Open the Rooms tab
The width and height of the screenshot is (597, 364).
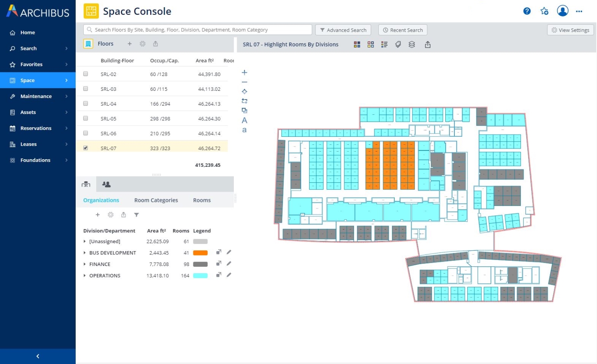pyautogui.click(x=202, y=200)
